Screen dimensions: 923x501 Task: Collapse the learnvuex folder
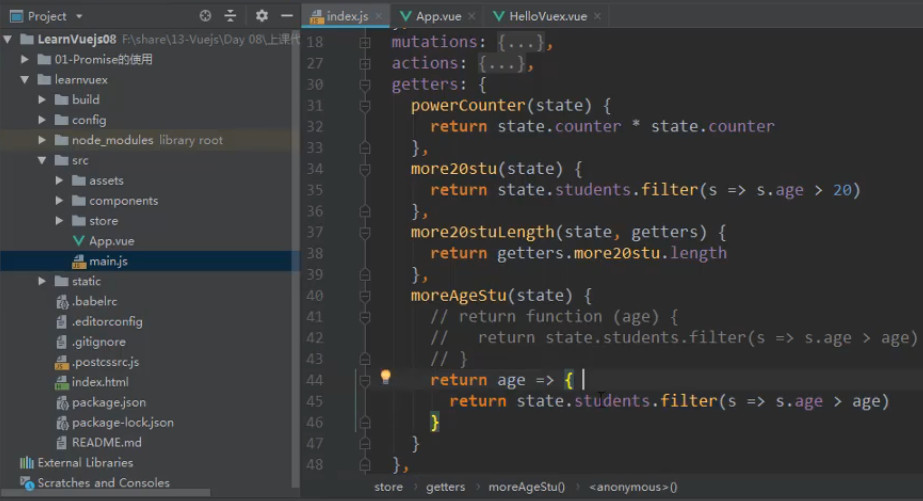25,79
